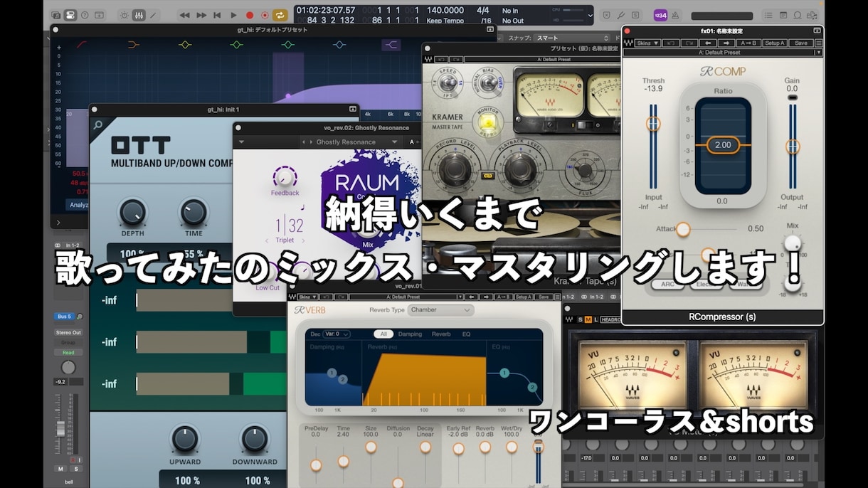Image resolution: width=868 pixels, height=488 pixels.
Task: Toggle the Inspector button in the control bar
Action: pyautogui.click(x=70, y=15)
